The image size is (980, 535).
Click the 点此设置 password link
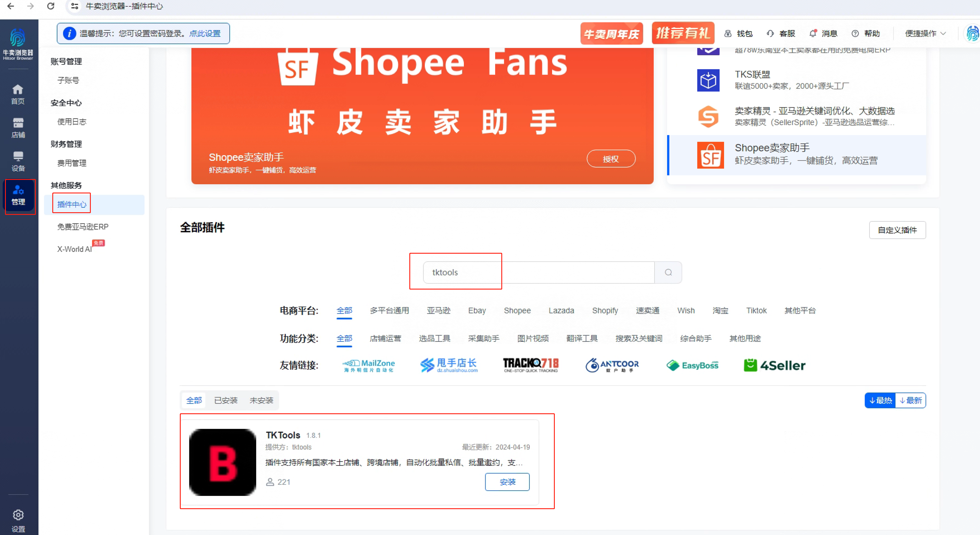click(x=205, y=34)
